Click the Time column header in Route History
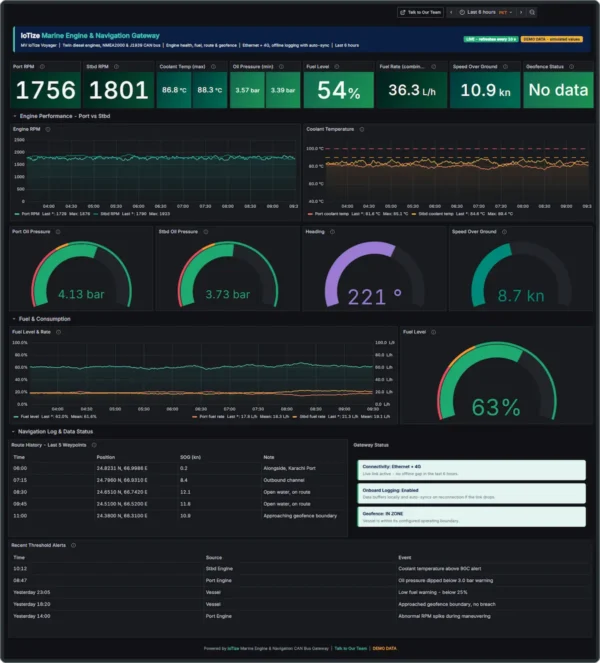Viewport: 600px width, 663px height. pyautogui.click(x=19, y=457)
